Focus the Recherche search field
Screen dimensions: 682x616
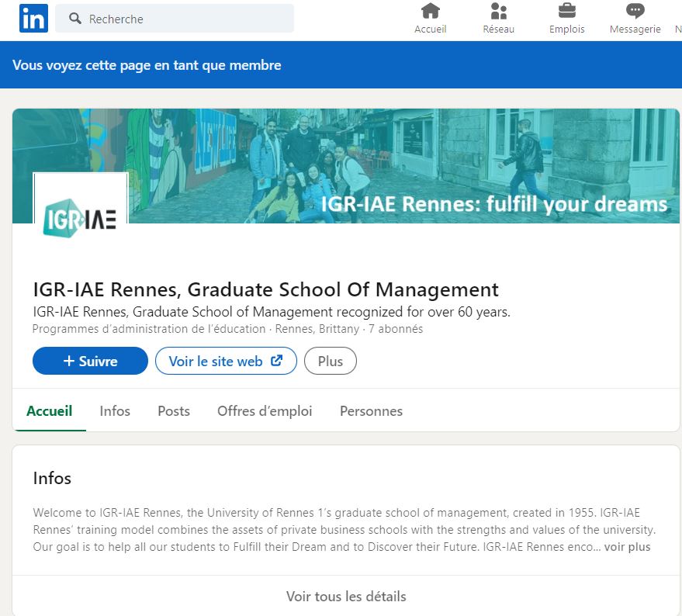tap(175, 19)
